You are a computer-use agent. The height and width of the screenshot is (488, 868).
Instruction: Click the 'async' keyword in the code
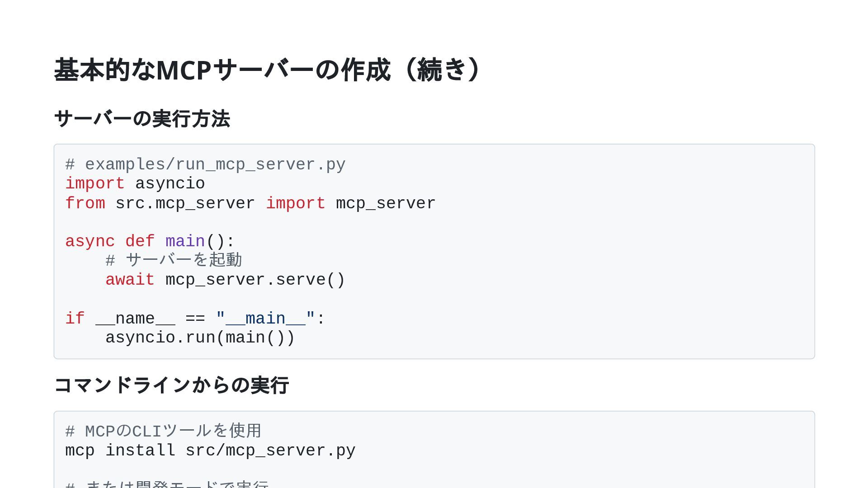coord(90,241)
